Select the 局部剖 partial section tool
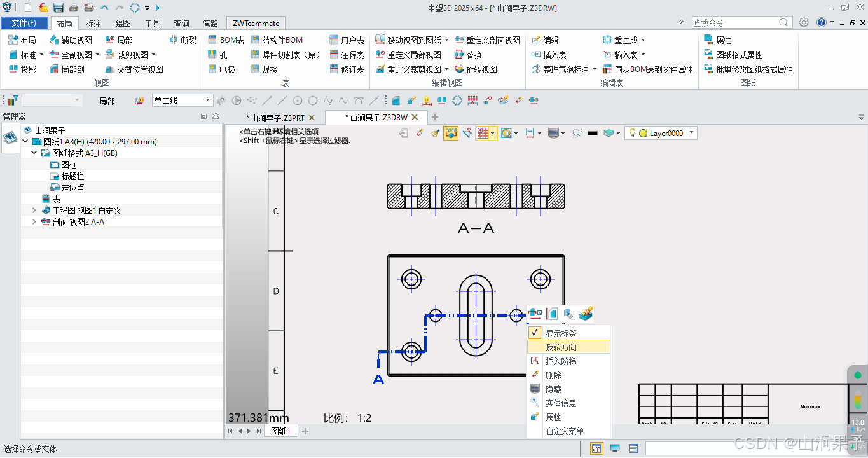Image resolution: width=868 pixels, height=458 pixels. pyautogui.click(x=67, y=69)
